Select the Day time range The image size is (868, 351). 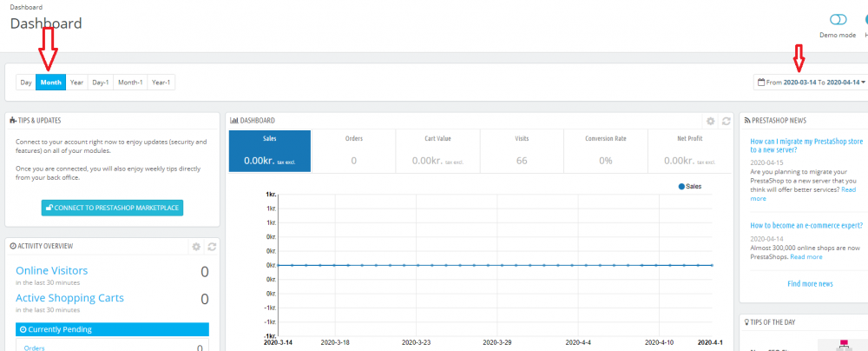coord(26,83)
